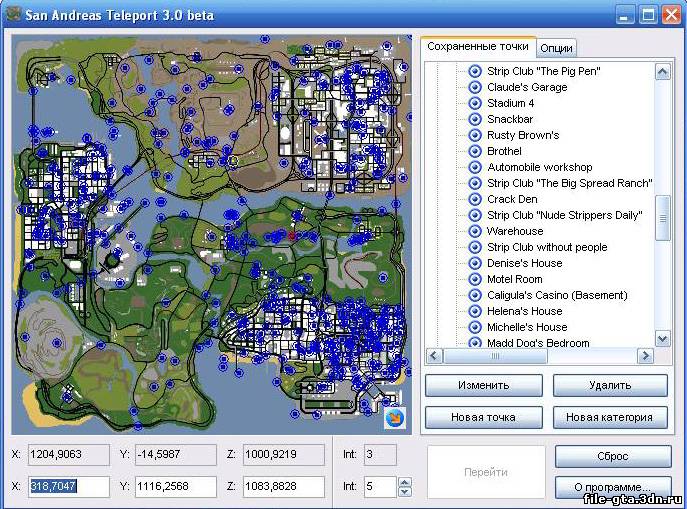The width and height of the screenshot is (687, 509).
Task: Click the list's scroll down arrow
Action: click(662, 339)
